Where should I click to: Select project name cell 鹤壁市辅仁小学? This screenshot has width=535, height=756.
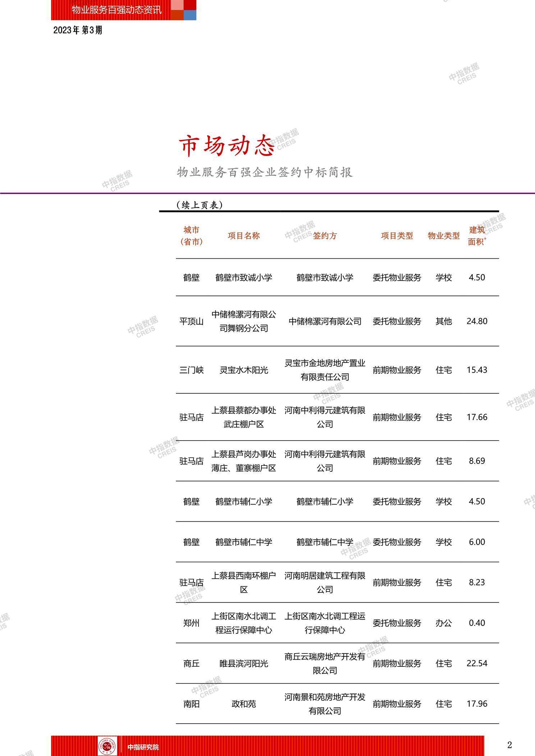[244, 502]
